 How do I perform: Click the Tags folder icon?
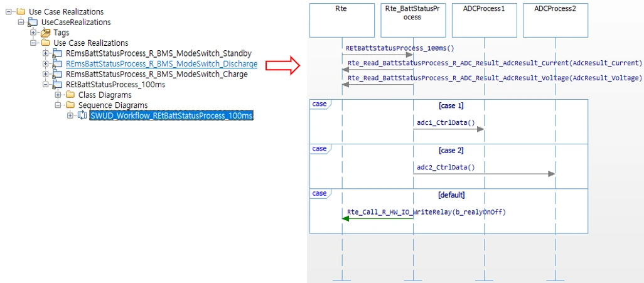(x=46, y=33)
